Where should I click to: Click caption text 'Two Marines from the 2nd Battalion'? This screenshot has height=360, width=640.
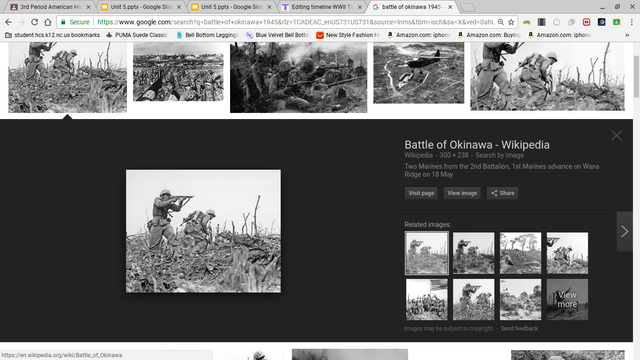pos(457,166)
